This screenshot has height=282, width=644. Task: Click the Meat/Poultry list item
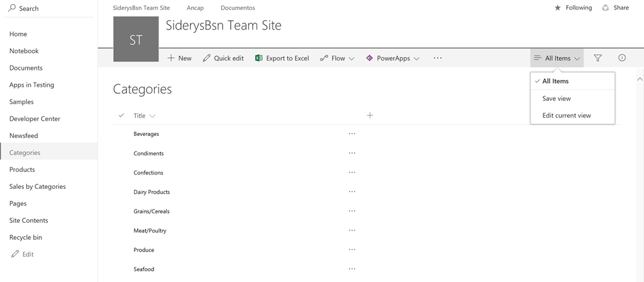[150, 230]
